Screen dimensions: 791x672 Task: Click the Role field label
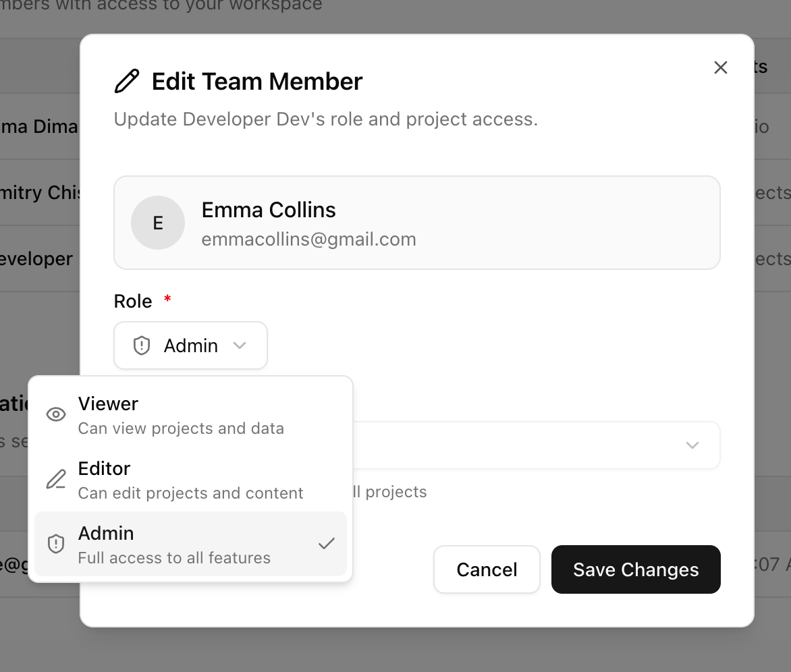[133, 302]
